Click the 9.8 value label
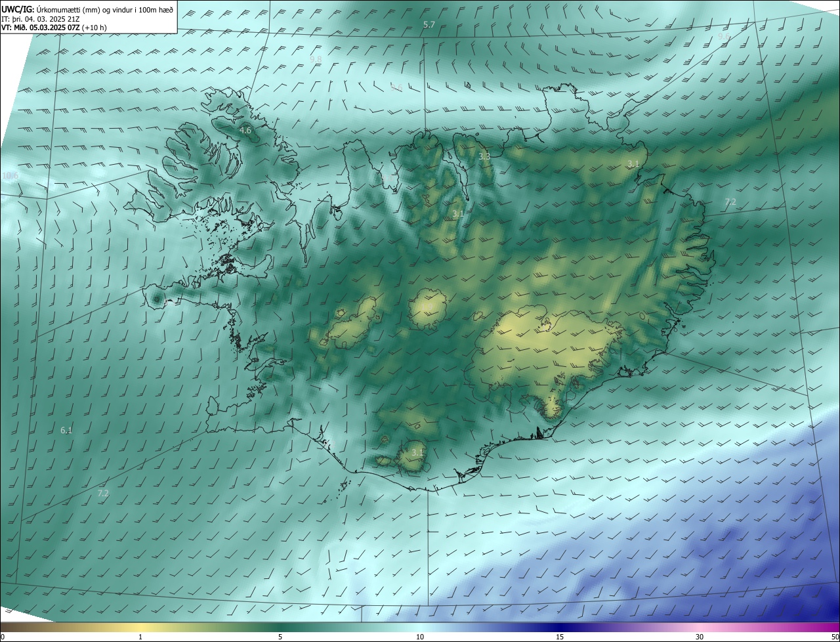 click(x=316, y=59)
